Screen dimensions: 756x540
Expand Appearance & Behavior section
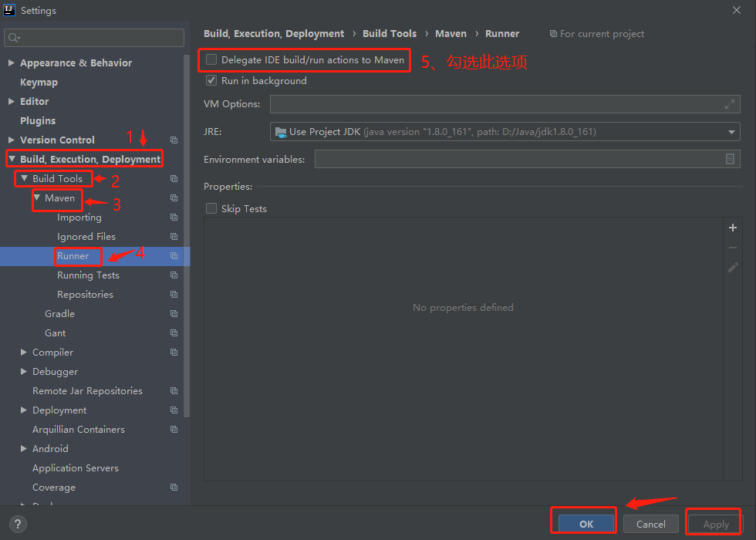click(x=11, y=62)
